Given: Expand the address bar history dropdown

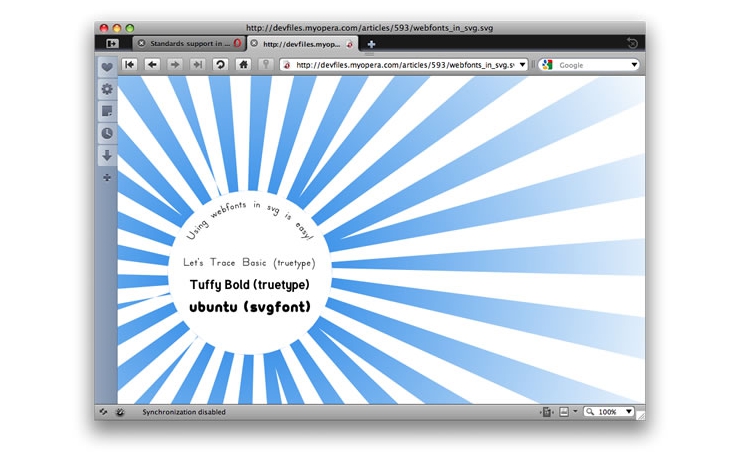Looking at the screenshot, I should click(522, 65).
